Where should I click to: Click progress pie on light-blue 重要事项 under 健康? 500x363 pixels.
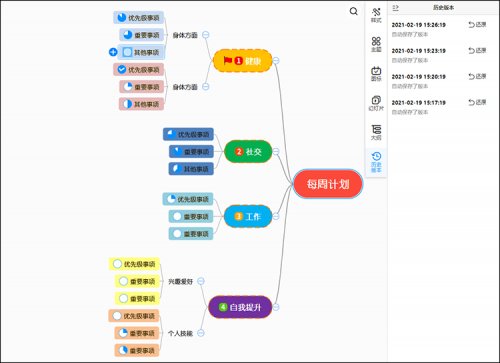pyautogui.click(x=128, y=34)
